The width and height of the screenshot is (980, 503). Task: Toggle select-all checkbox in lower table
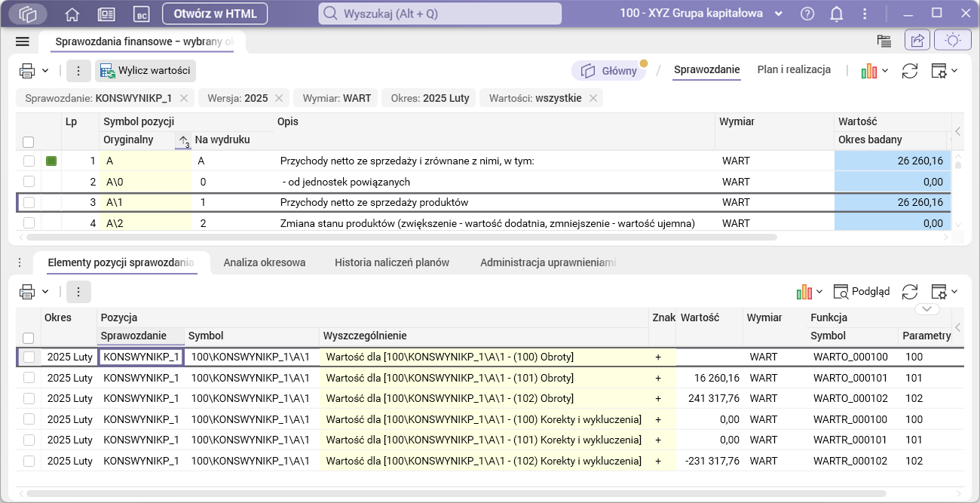(x=28, y=338)
